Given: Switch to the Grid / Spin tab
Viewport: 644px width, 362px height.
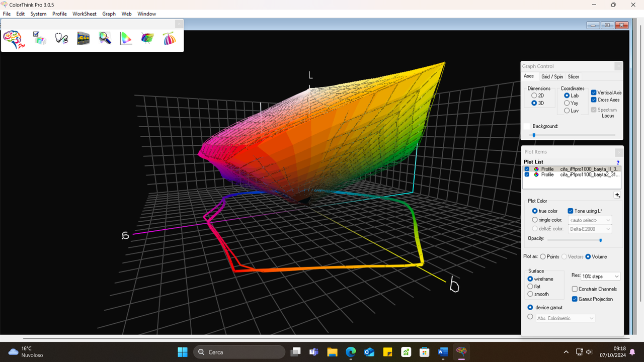Looking at the screenshot, I should [x=552, y=76].
